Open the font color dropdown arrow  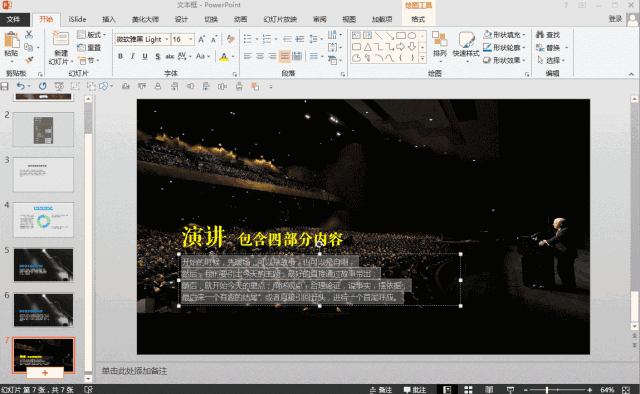point(233,56)
